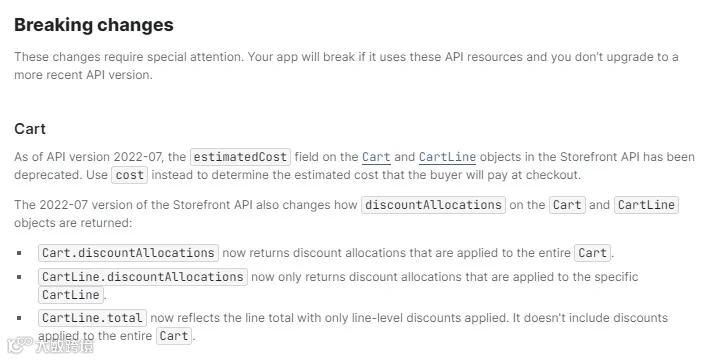Click the third bullet point marker

19,318
